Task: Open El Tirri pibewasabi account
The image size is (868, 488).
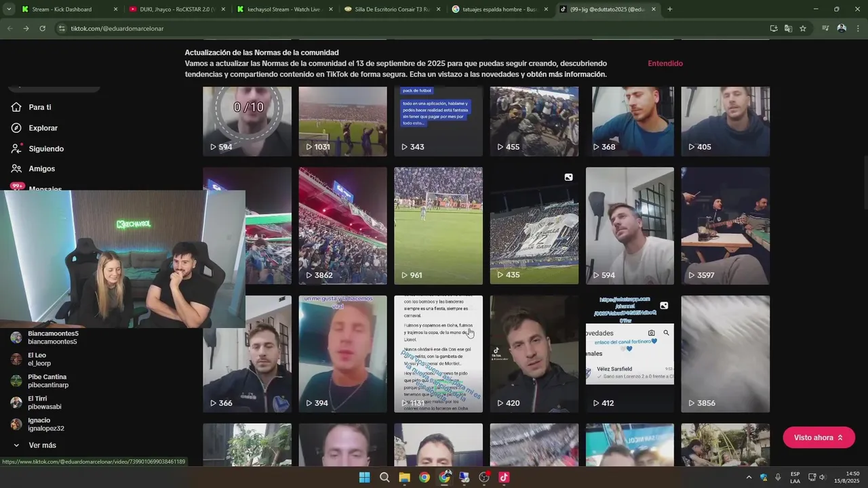Action: click(x=45, y=403)
